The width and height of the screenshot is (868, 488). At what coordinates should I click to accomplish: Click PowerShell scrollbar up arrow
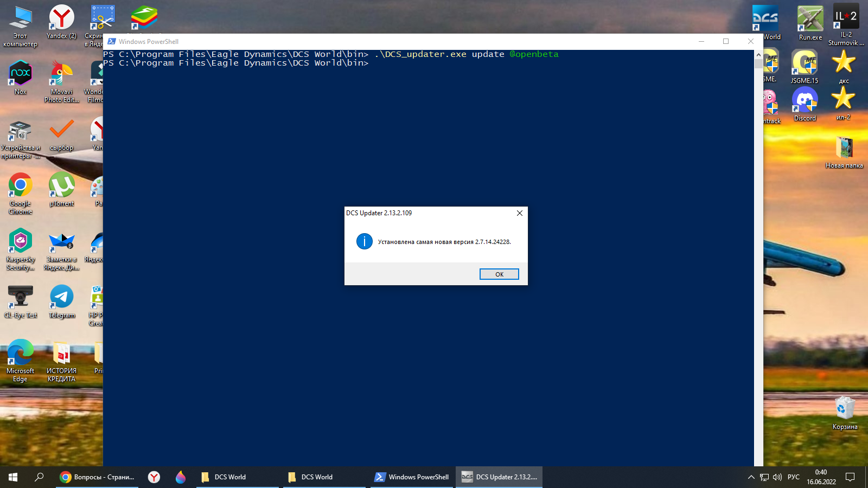coord(758,55)
